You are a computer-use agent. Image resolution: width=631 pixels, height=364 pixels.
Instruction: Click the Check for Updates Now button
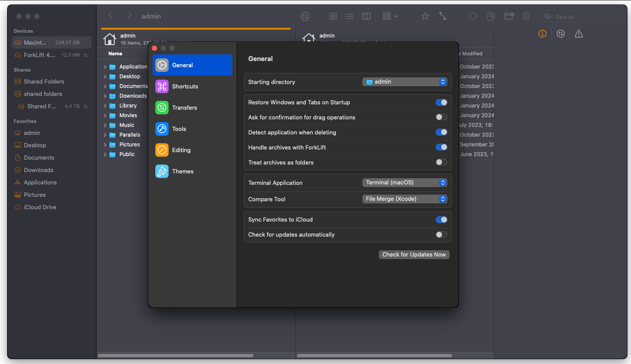coord(414,255)
